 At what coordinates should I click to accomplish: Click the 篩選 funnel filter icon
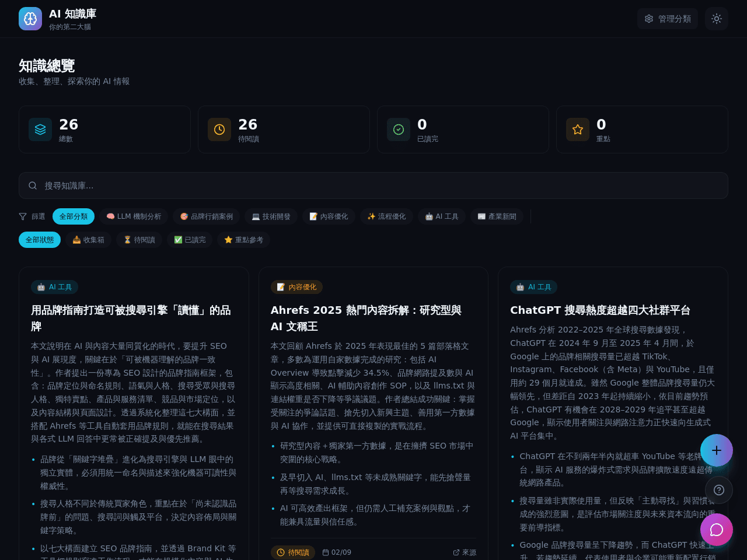[x=23, y=216]
